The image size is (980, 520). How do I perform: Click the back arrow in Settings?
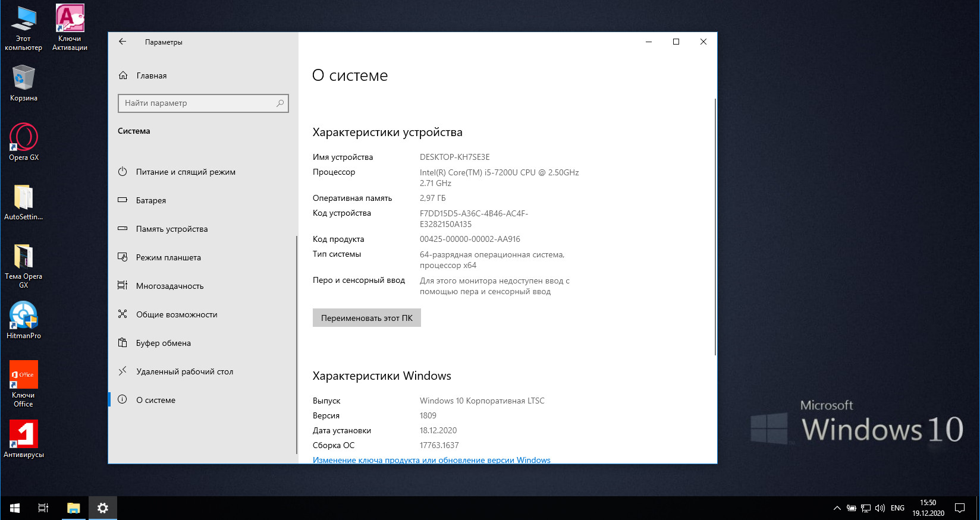[x=122, y=42]
